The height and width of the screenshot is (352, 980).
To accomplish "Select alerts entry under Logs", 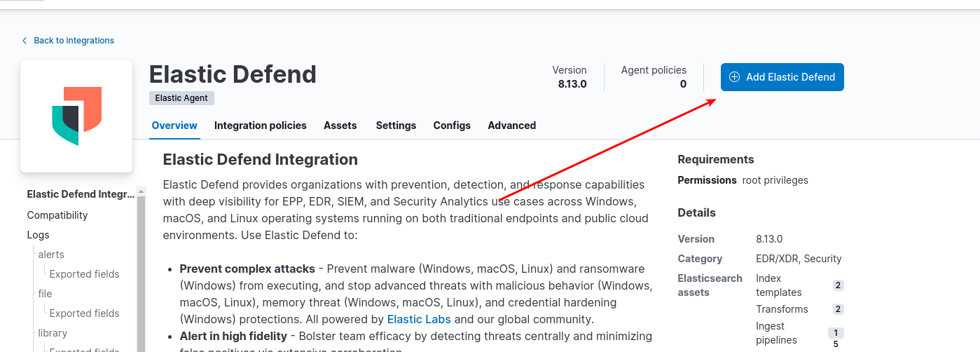I will (x=51, y=255).
